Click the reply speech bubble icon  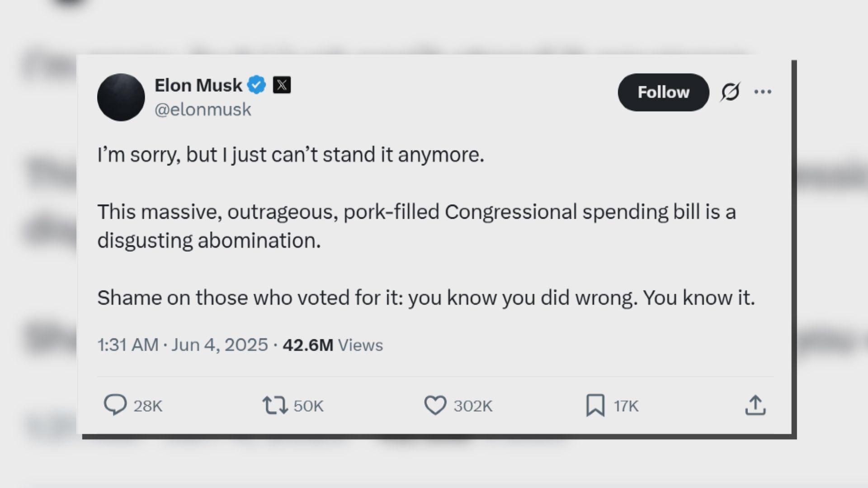point(115,405)
